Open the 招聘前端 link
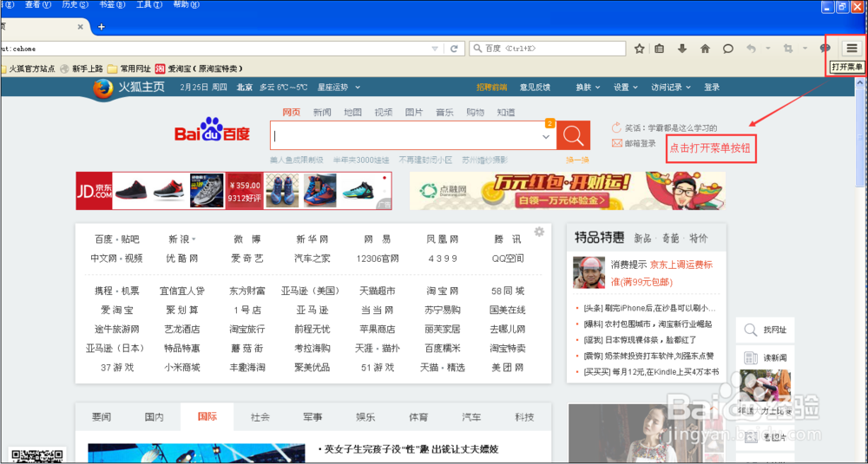 (491, 88)
